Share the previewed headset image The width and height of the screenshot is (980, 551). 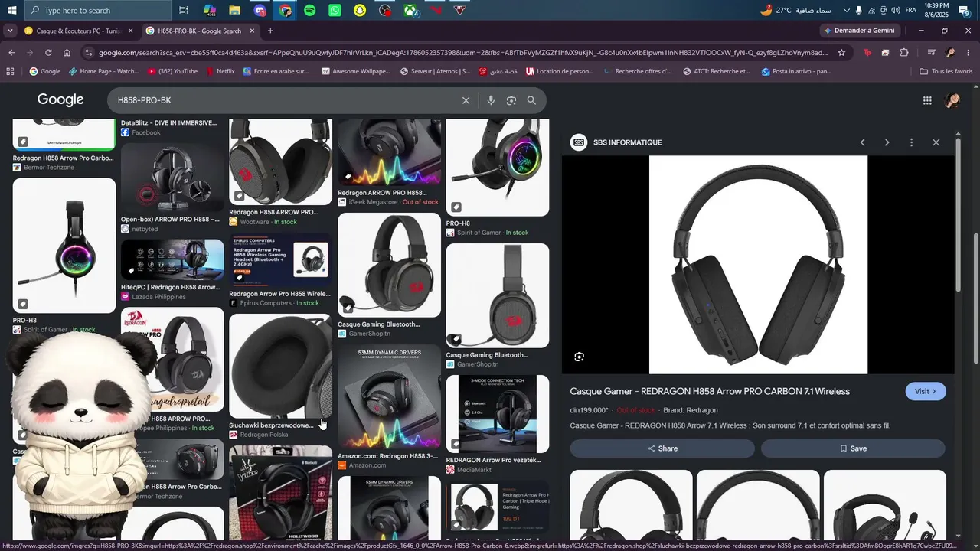point(663,448)
